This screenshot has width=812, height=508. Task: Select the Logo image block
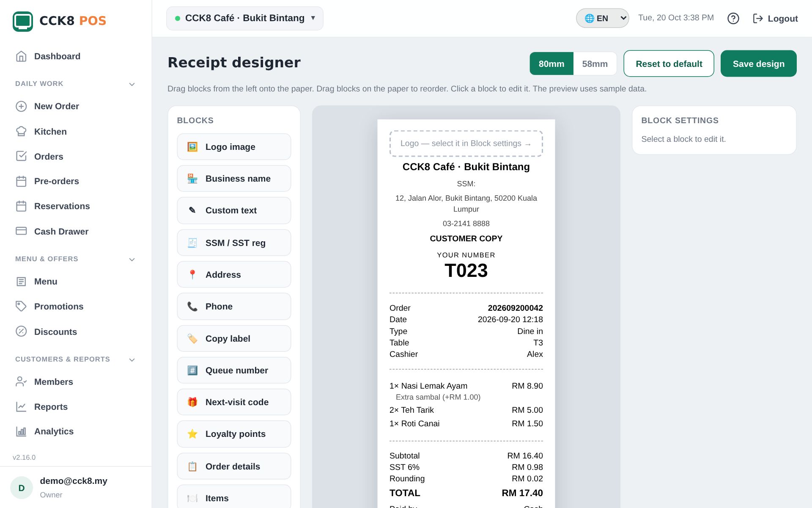(234, 147)
